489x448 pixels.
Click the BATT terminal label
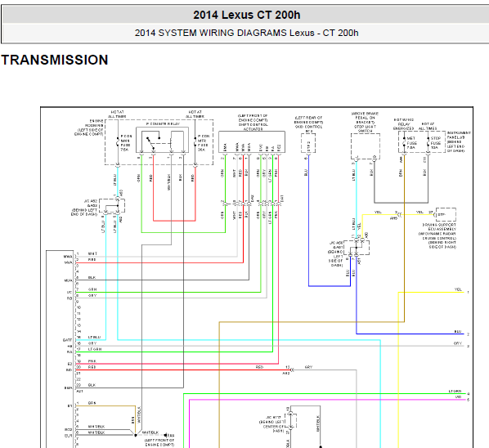pyautogui.click(x=67, y=340)
